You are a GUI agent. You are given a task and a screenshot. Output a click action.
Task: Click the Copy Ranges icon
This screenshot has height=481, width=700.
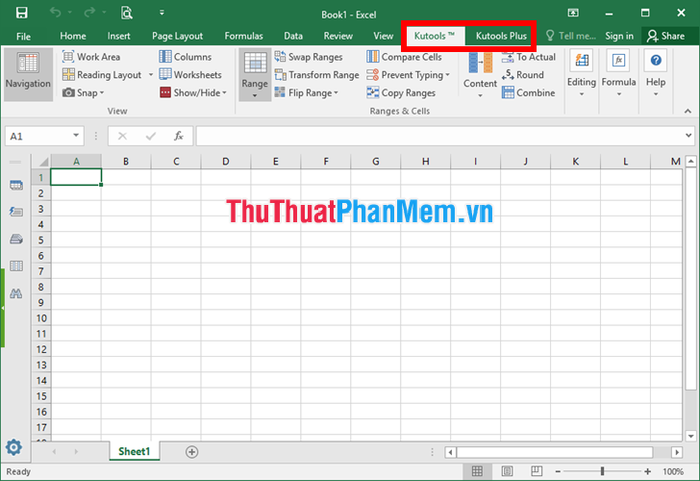click(x=372, y=92)
